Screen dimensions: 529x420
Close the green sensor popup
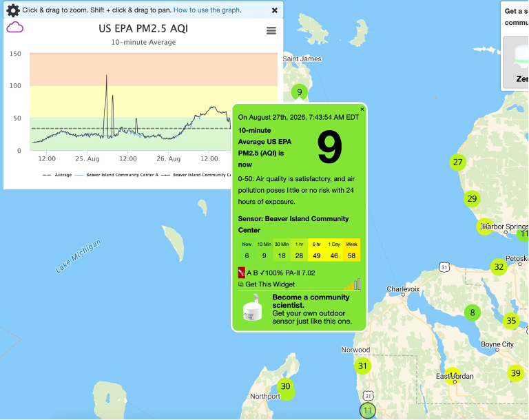[362, 109]
